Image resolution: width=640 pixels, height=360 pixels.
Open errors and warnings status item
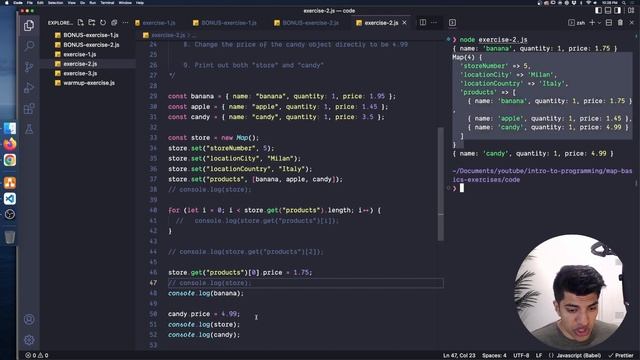[x=37, y=355]
